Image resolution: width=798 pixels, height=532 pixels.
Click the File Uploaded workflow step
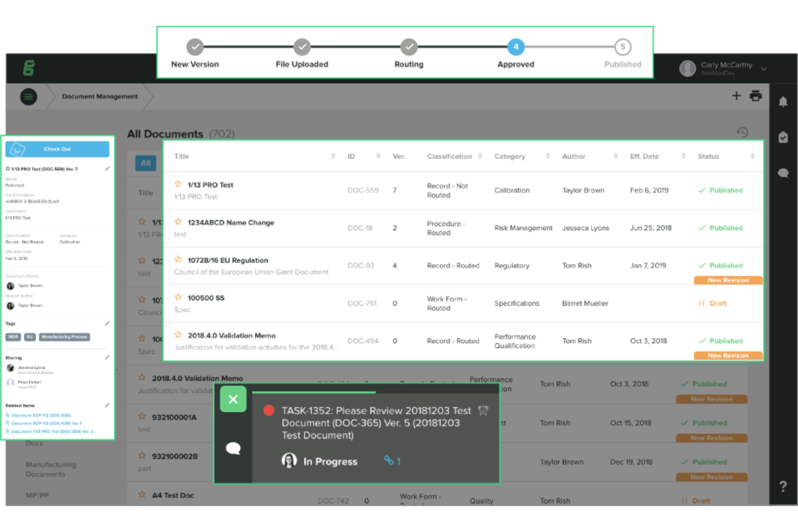tap(302, 47)
